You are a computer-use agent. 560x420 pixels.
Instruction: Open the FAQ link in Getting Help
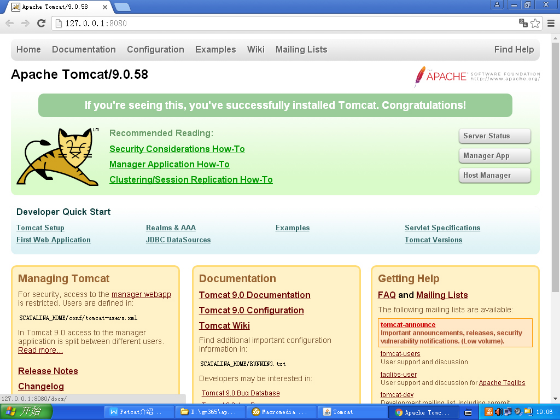click(387, 295)
